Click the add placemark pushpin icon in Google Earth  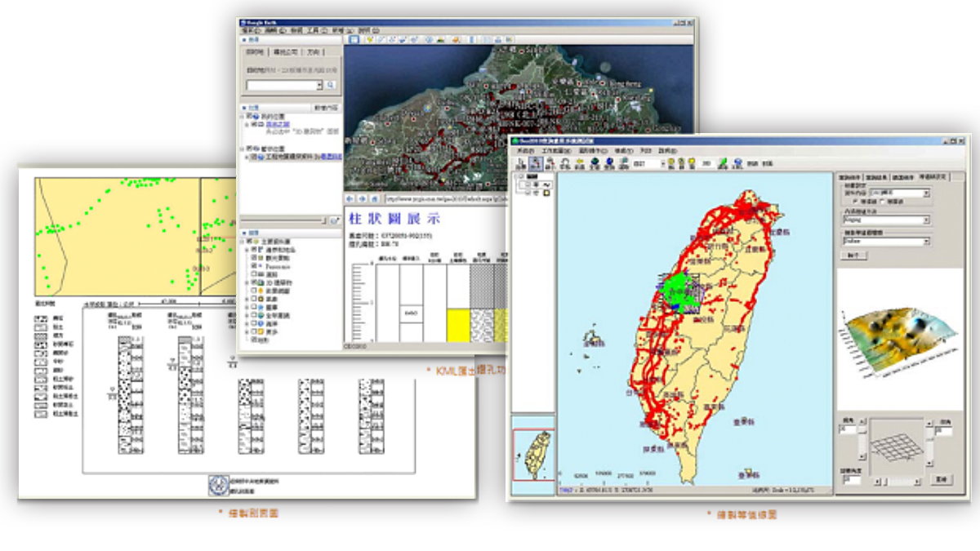(x=370, y=39)
